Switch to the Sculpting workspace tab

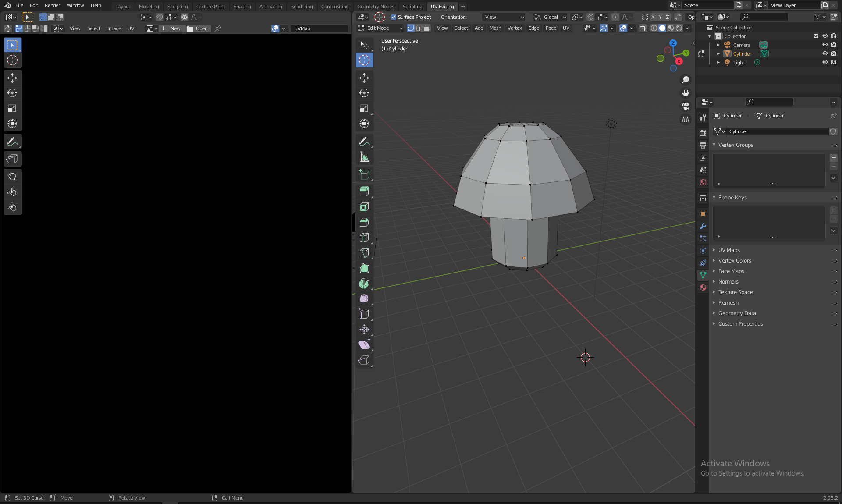177,7
